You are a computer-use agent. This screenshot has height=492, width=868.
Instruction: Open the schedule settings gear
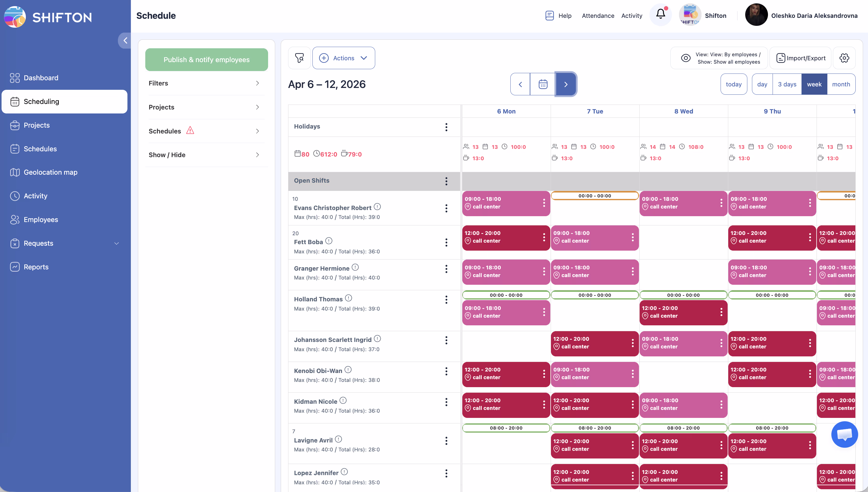(x=844, y=58)
